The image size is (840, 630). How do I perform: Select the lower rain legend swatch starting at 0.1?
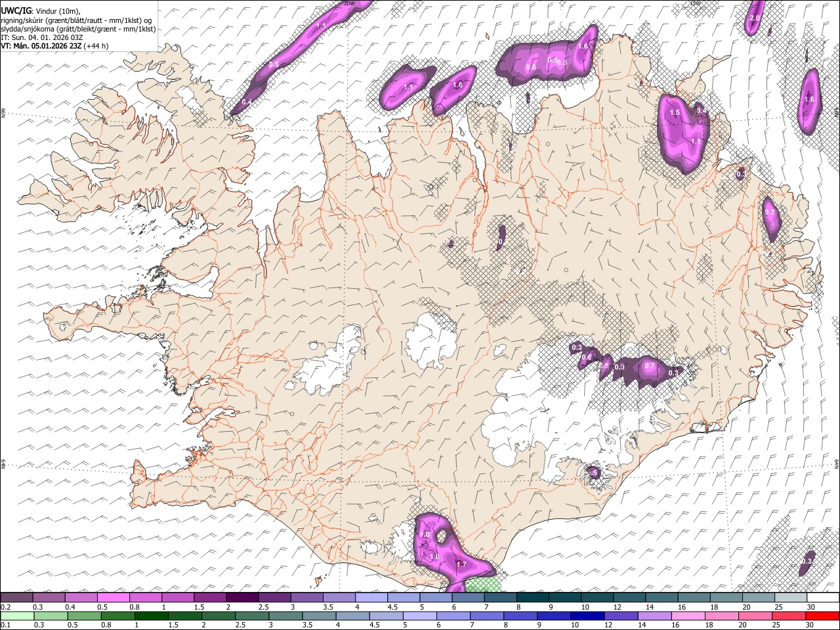17,616
